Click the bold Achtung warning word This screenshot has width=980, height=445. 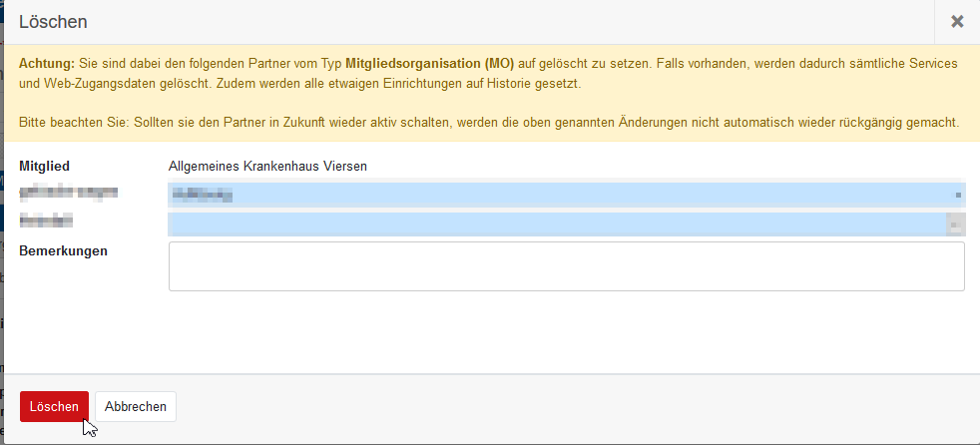tap(47, 63)
